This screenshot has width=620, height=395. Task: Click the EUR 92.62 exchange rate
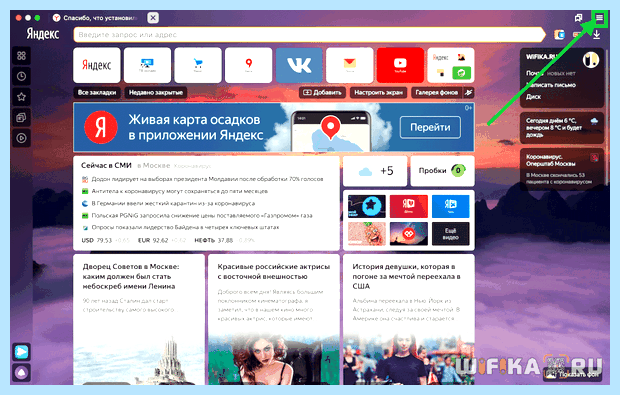pyautogui.click(x=153, y=240)
